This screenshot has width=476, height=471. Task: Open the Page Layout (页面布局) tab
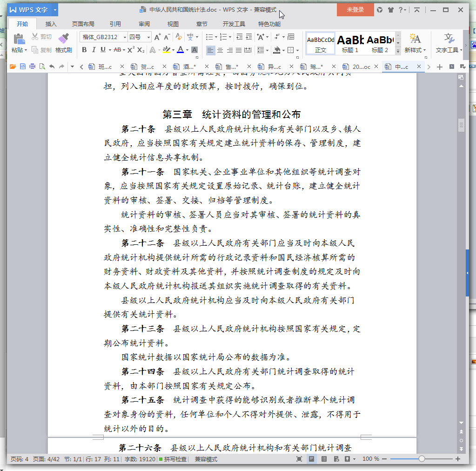83,24
